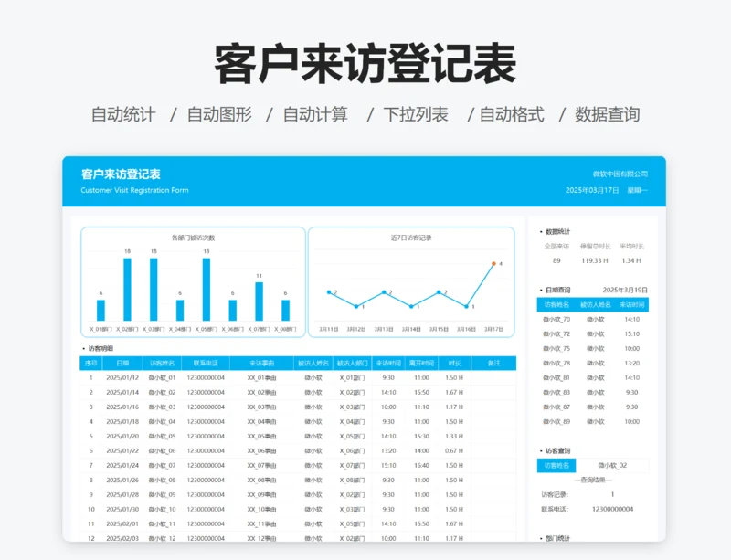
Task: Select 微小软_72 in date query results
Action: pos(556,333)
